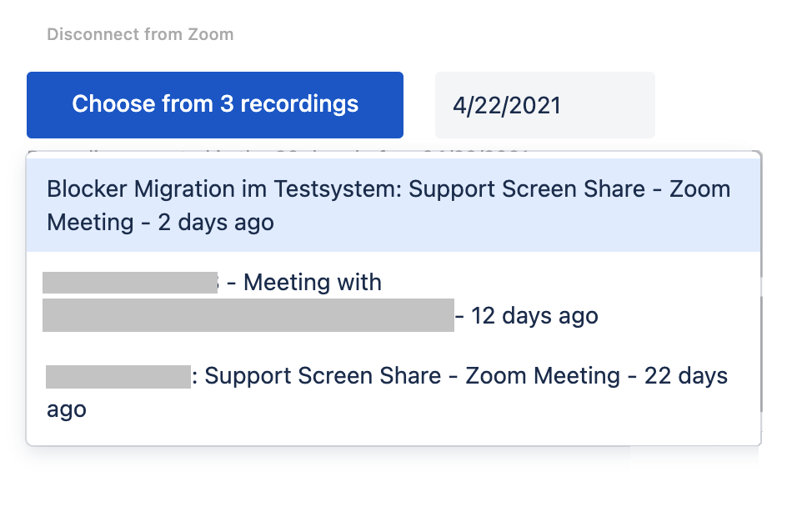Click the Disconnect from Zoom link

point(140,34)
